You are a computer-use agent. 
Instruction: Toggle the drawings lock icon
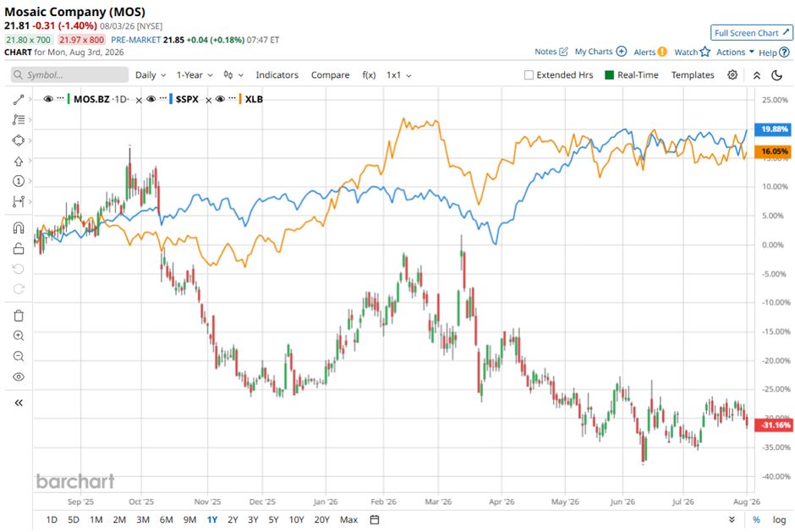click(x=19, y=248)
